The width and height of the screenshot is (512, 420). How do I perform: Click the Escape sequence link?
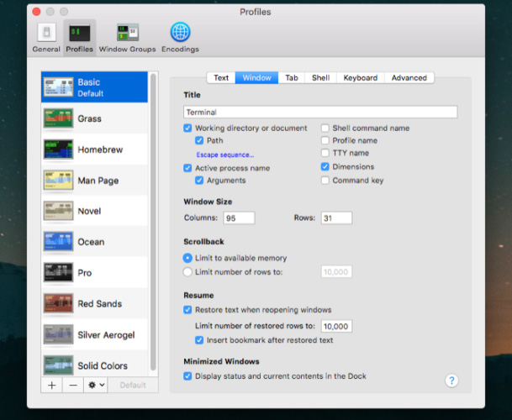click(x=225, y=155)
